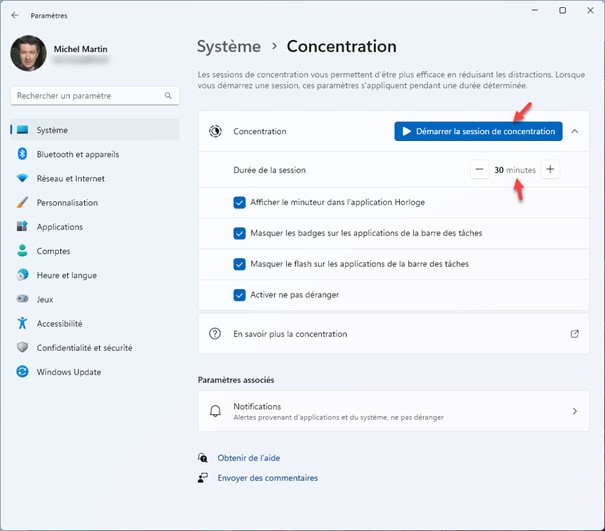Click the Bluetooth et appareils icon

[x=22, y=154]
